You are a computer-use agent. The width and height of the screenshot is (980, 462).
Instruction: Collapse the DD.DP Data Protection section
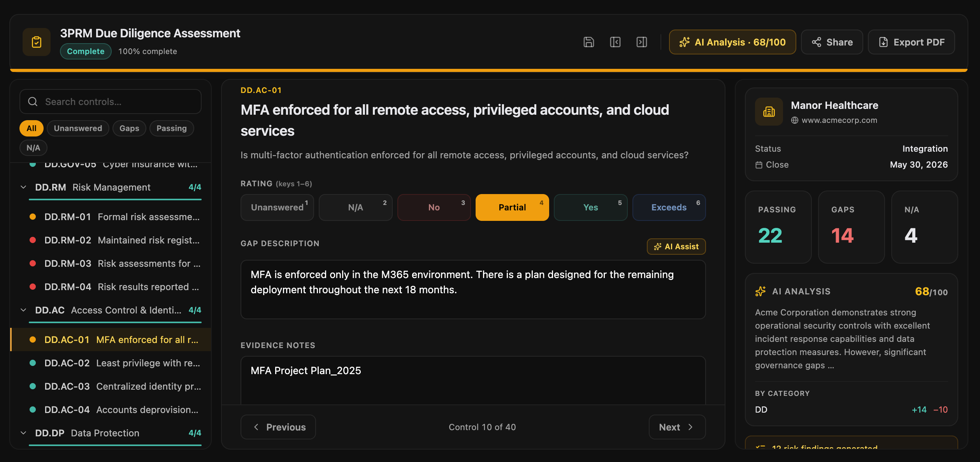coord(23,433)
